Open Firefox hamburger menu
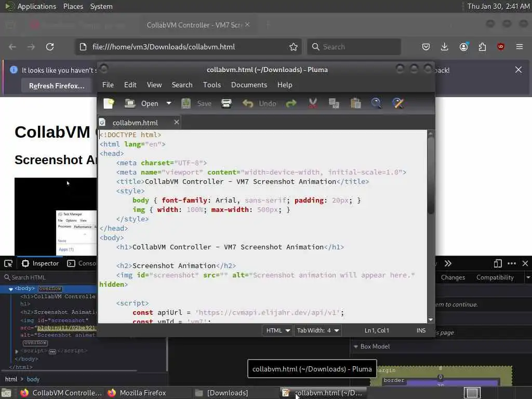Image resolution: width=532 pixels, height=399 pixels. (x=520, y=47)
